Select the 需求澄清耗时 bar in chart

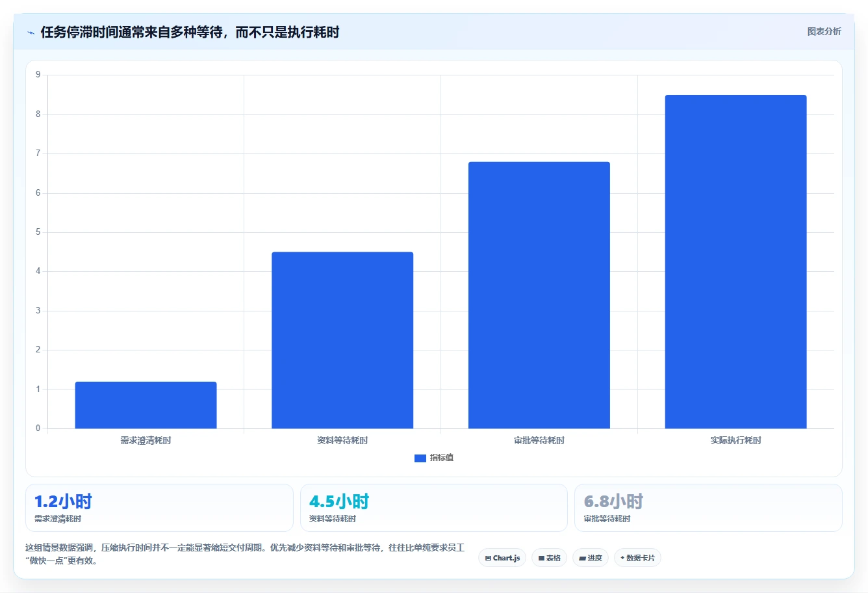click(146, 405)
